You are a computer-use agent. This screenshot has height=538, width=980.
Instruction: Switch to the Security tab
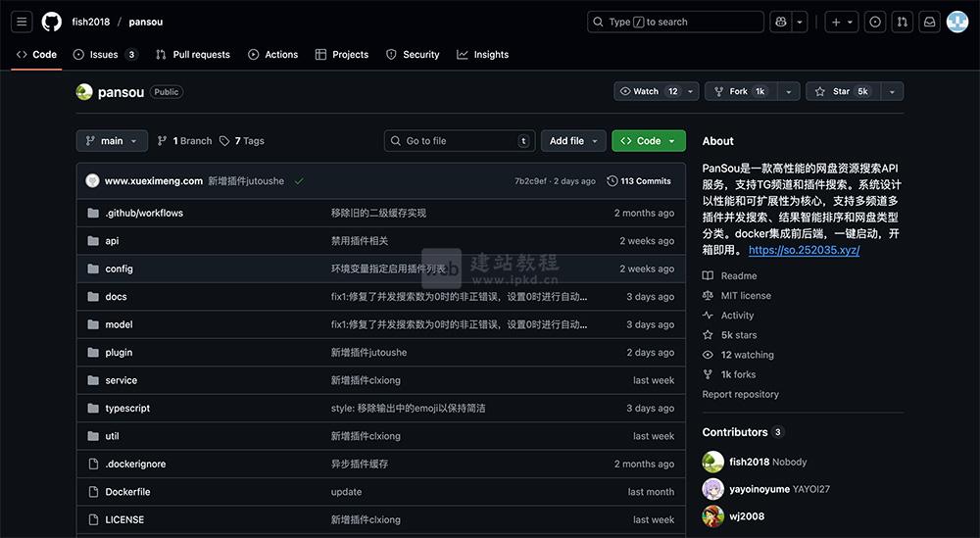414,54
